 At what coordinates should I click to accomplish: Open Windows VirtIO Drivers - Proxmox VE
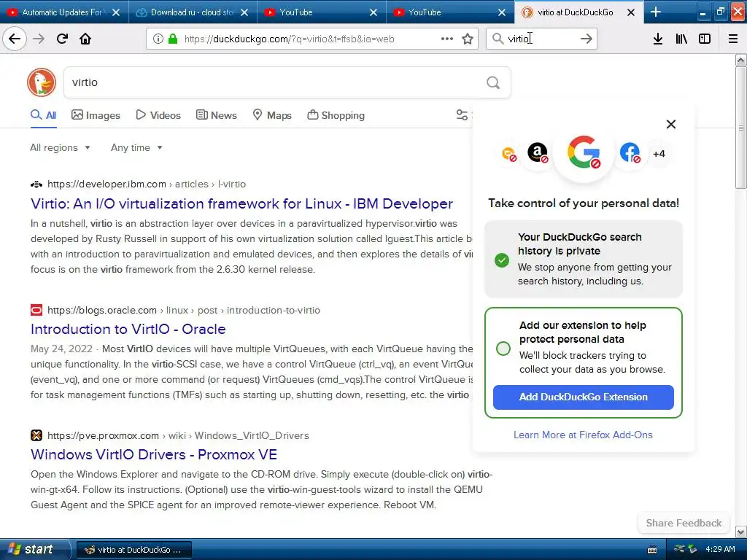tap(154, 454)
